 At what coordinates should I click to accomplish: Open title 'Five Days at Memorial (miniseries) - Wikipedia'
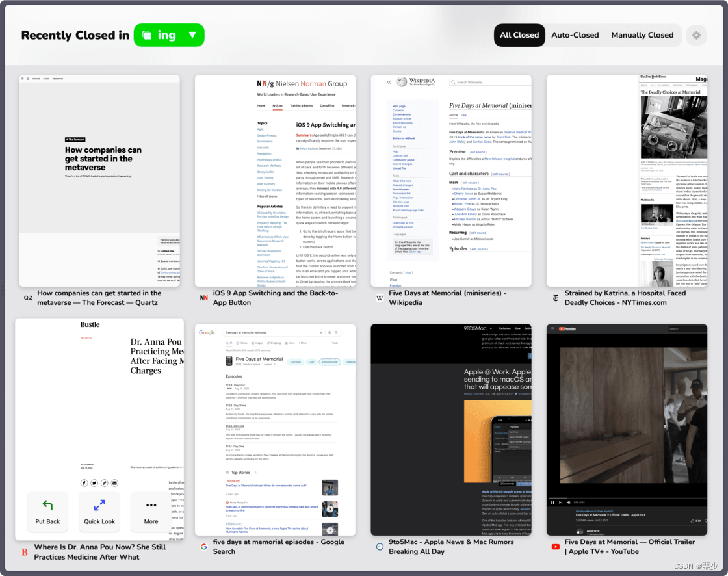tap(448, 298)
